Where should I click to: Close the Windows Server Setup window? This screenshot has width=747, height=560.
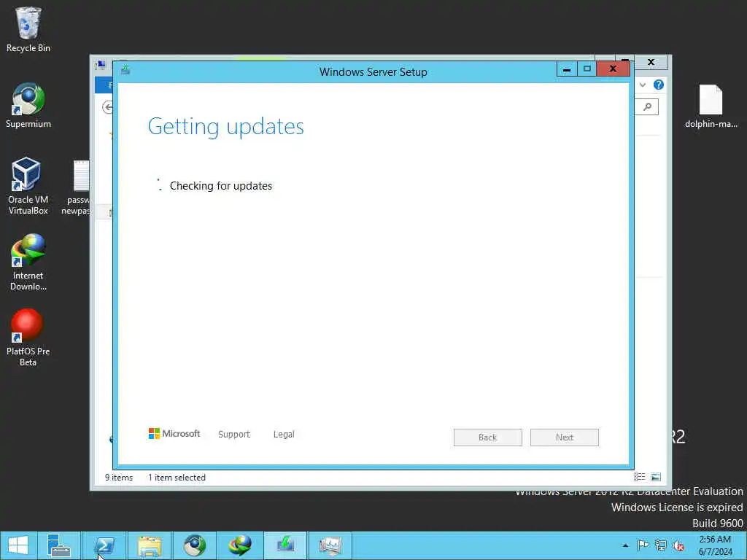pyautogui.click(x=613, y=69)
